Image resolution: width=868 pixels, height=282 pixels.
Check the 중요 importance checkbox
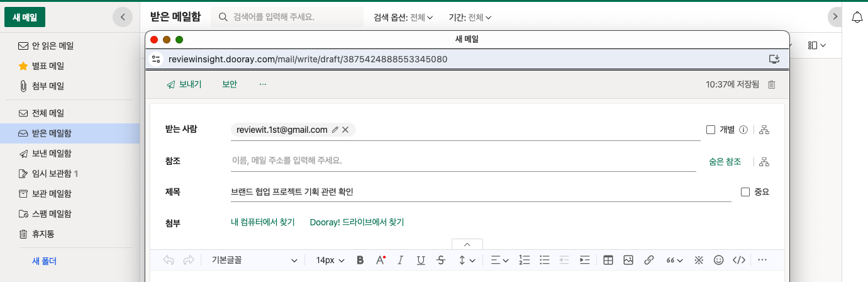point(745,192)
